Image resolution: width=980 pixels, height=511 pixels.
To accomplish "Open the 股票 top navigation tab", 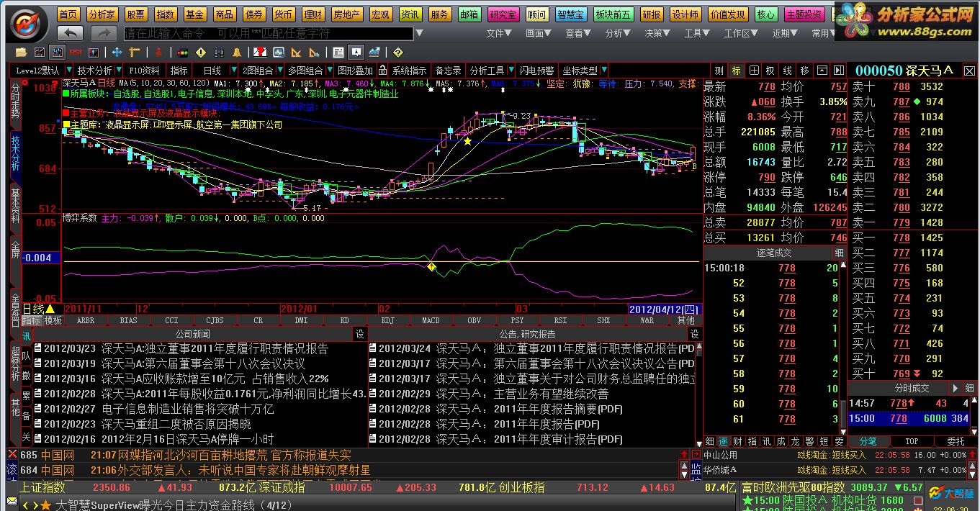I will [135, 14].
